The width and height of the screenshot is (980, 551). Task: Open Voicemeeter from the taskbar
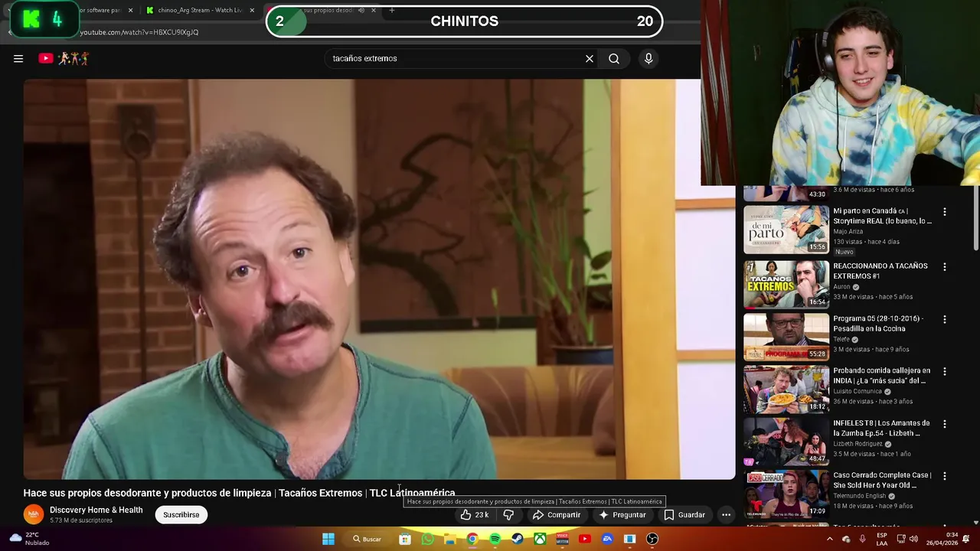point(562,539)
